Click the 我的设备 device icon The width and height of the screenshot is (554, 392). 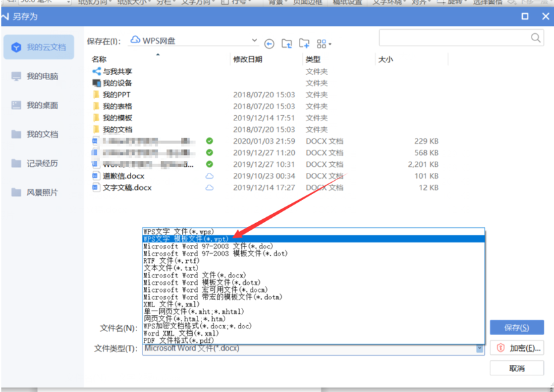point(97,83)
